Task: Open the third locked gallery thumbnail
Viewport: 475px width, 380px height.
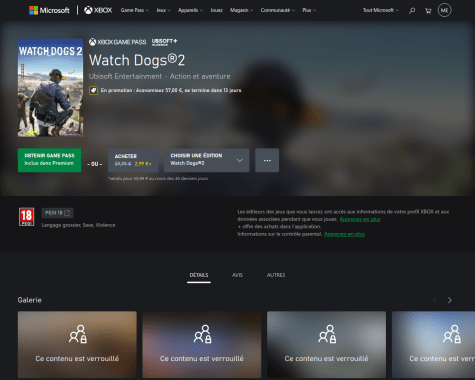Action: (x=326, y=345)
